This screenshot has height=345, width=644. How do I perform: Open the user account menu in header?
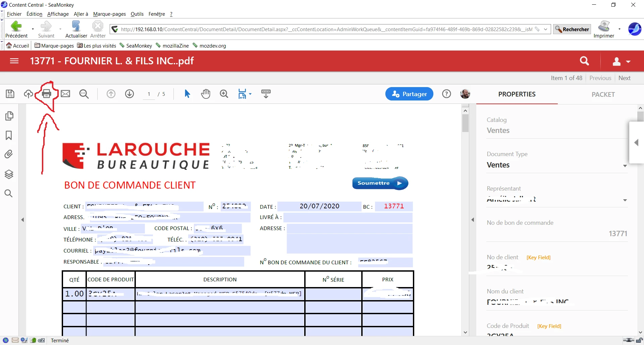pyautogui.click(x=622, y=61)
